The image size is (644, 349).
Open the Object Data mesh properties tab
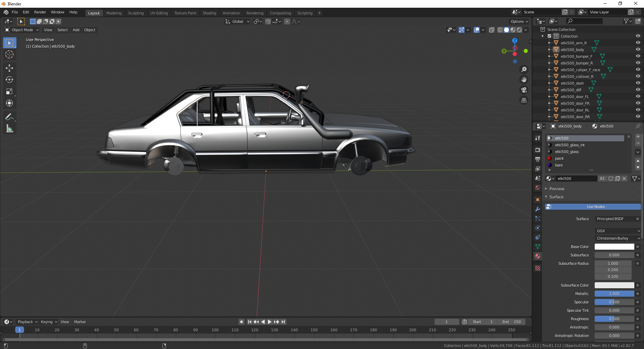538,247
